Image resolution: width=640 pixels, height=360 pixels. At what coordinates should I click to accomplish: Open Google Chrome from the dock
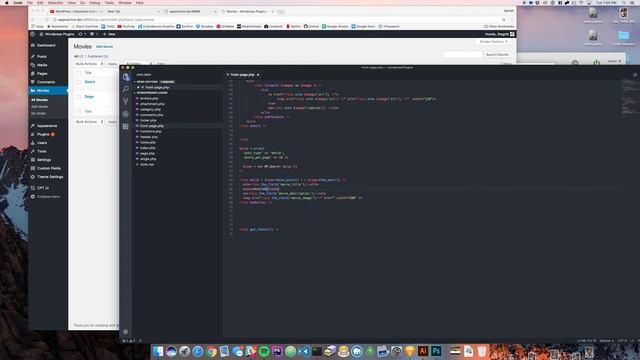pos(211,351)
